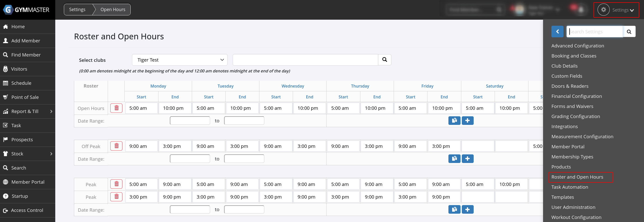This screenshot has width=644, height=222.
Task: Focus the Search Settings field
Action: click(595, 32)
